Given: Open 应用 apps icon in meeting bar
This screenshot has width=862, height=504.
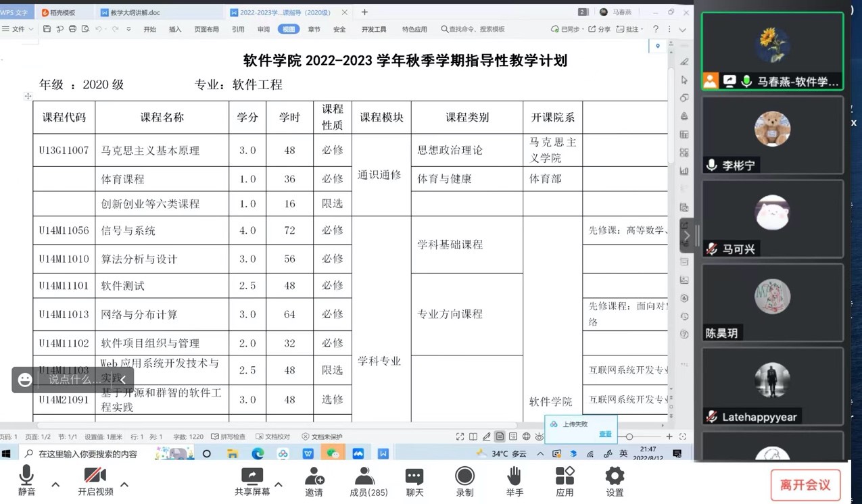Looking at the screenshot, I should pyautogui.click(x=565, y=481).
